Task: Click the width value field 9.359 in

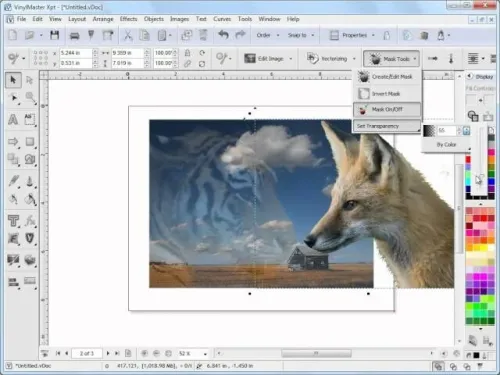Action: tap(128, 53)
